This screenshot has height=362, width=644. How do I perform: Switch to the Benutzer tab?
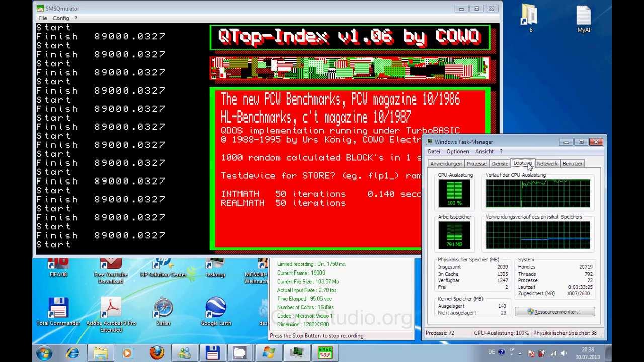tap(573, 164)
